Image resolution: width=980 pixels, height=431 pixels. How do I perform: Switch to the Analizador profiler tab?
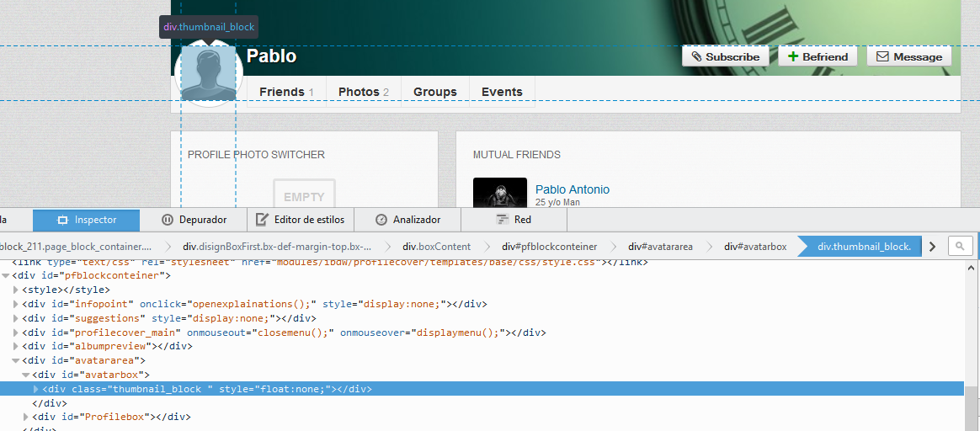tap(407, 220)
